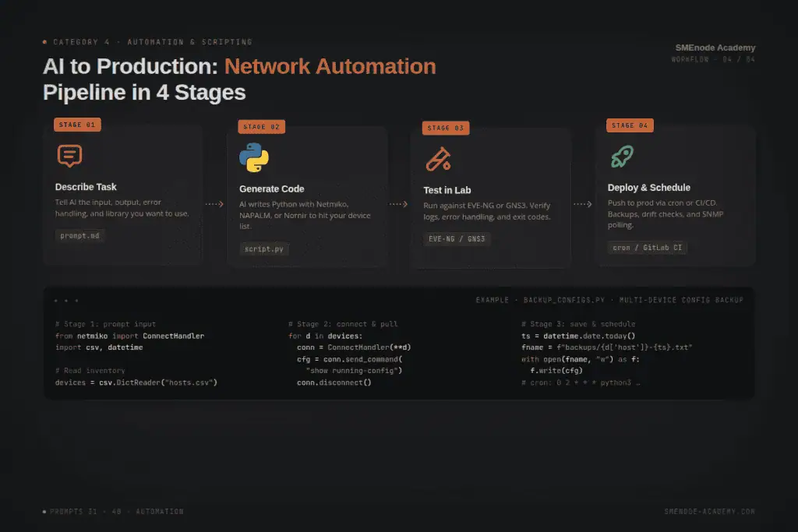The height and width of the screenshot is (532, 798).
Task: Click the '# Read inventory' comment
Action: [90, 371]
